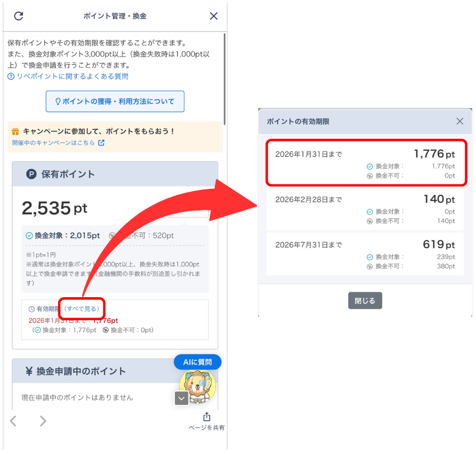Tap the share icon labeled ページを共有
The image size is (476, 452).
(x=207, y=416)
